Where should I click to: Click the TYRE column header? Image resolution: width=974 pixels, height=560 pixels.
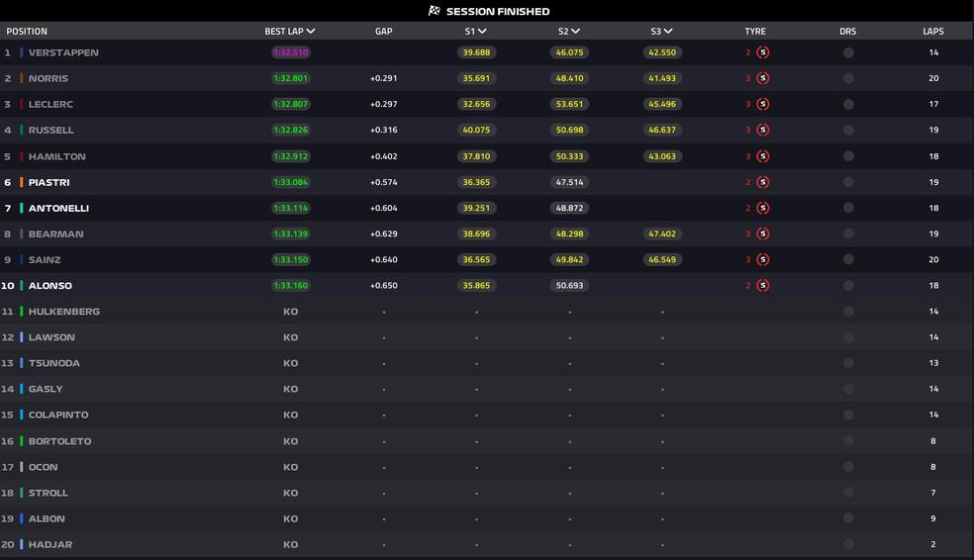point(755,31)
